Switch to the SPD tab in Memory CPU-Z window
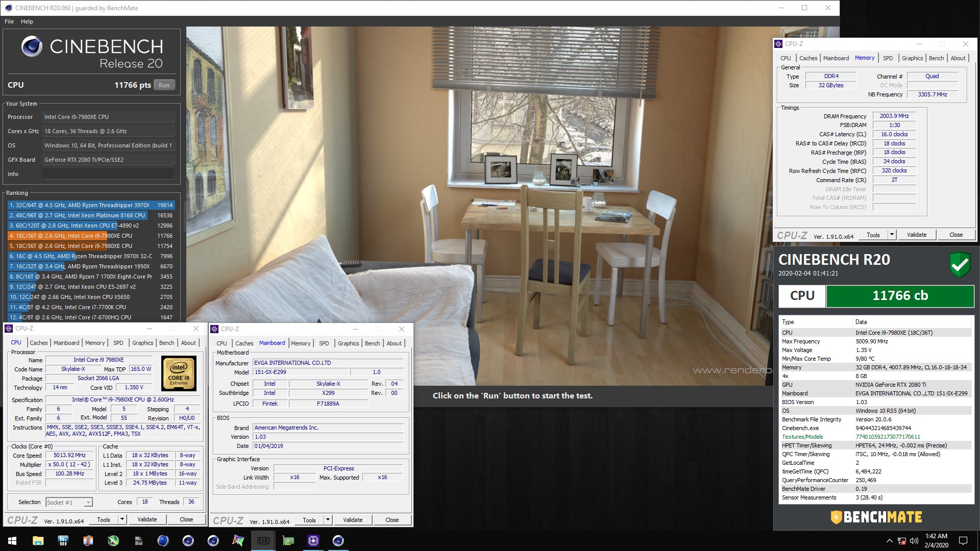The image size is (980, 551). coord(888,58)
